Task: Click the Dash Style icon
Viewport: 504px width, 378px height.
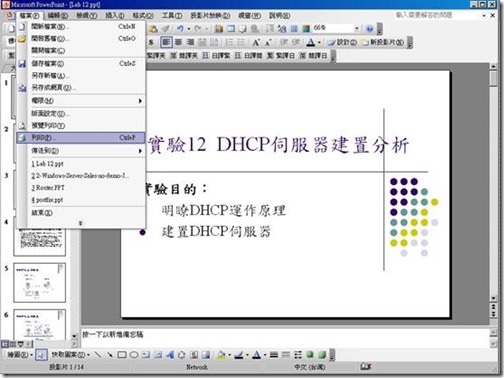Action: (x=286, y=355)
